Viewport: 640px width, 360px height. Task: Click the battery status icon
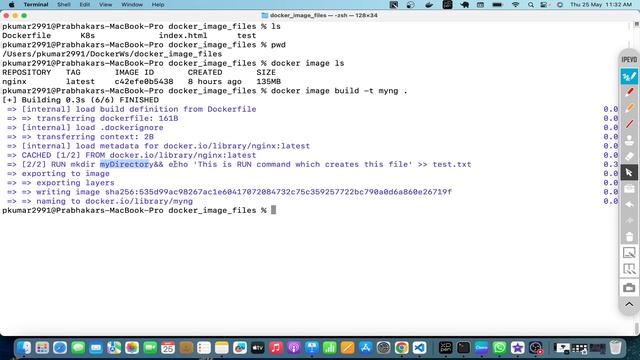pos(497,4)
